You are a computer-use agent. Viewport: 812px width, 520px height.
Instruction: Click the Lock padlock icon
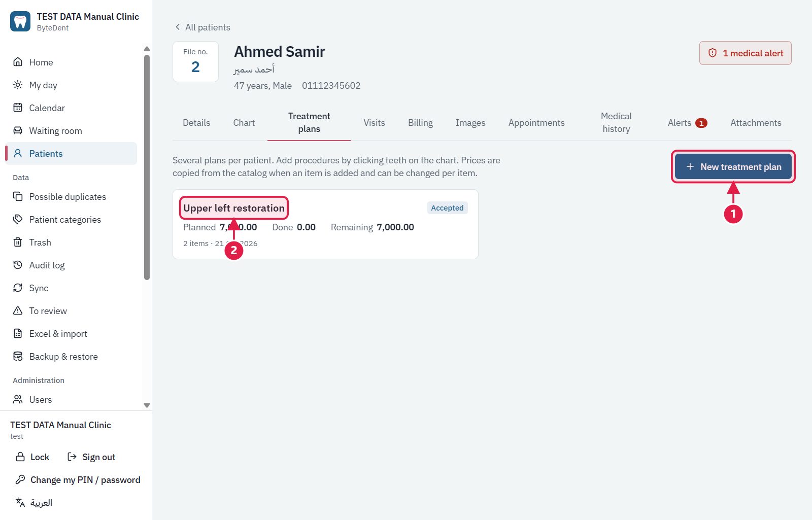20,457
